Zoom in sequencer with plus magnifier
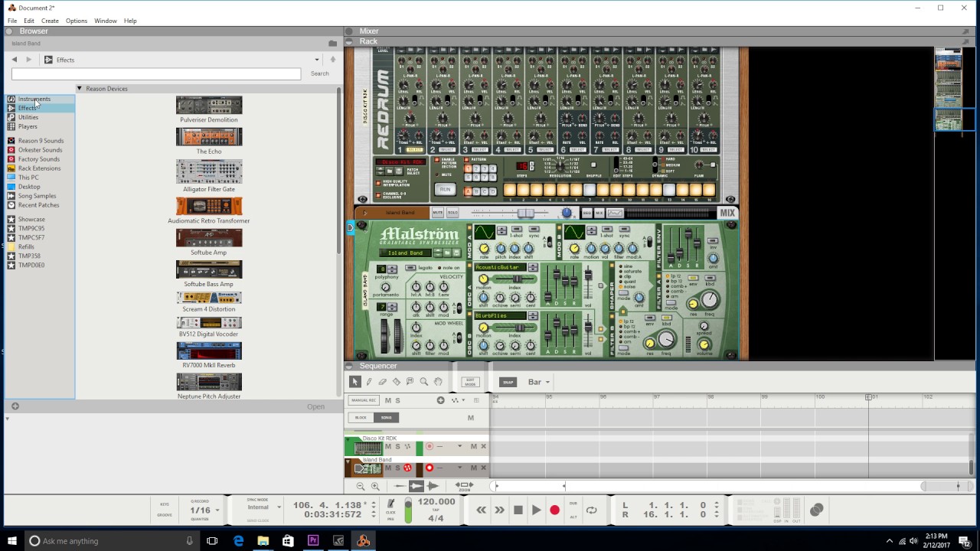 (375, 486)
